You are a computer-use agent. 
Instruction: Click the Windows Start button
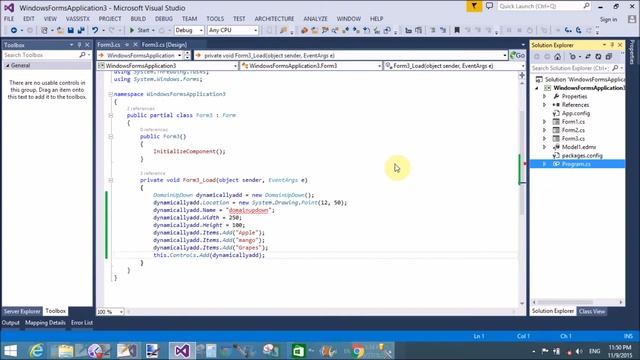pyautogui.click(x=10, y=351)
